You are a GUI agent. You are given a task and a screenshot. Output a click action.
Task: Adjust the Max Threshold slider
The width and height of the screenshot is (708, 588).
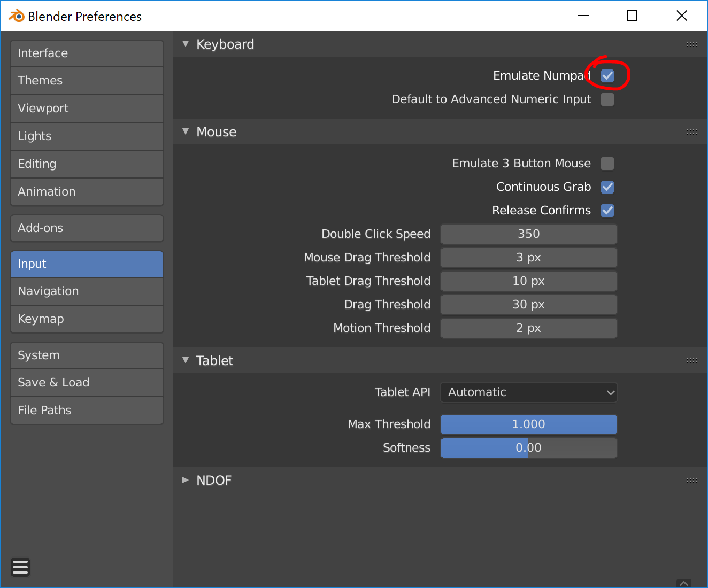pos(529,424)
